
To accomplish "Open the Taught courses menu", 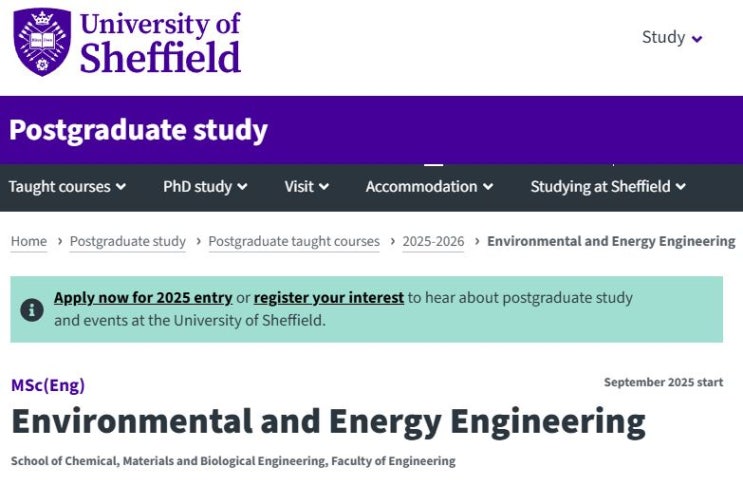I will [67, 187].
